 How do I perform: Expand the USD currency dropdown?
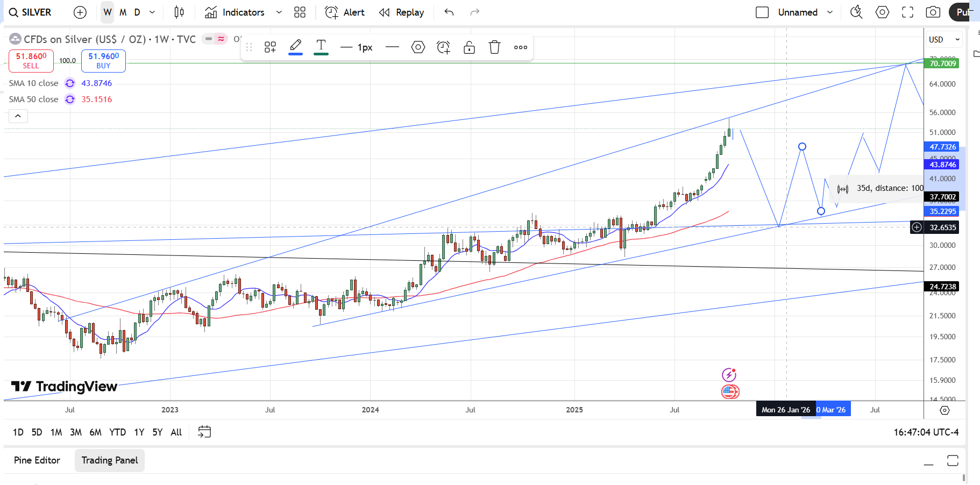pyautogui.click(x=944, y=40)
